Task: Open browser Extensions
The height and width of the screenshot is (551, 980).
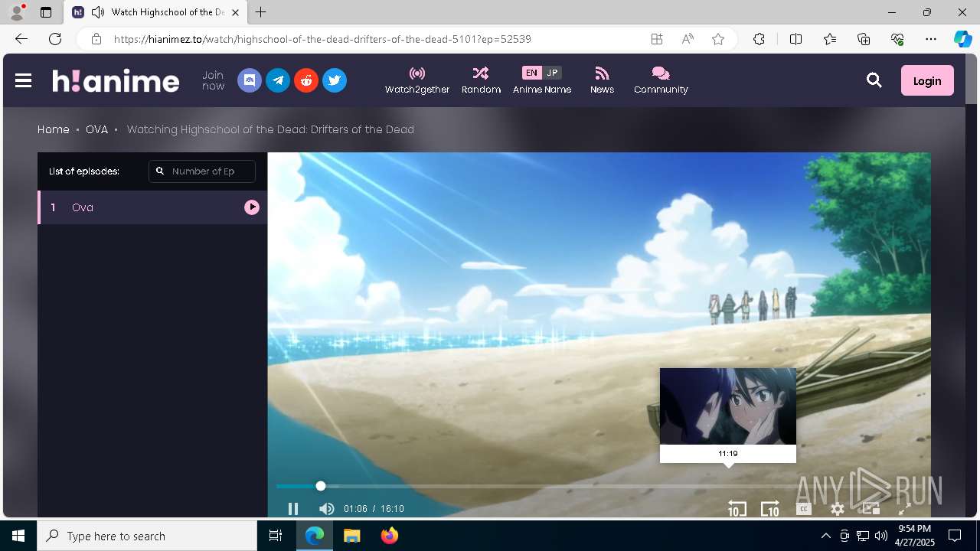Action: [759, 39]
